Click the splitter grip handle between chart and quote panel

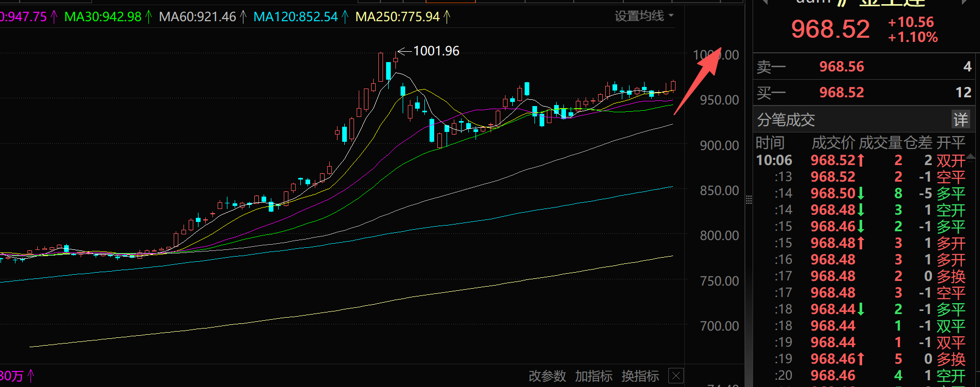748,200
